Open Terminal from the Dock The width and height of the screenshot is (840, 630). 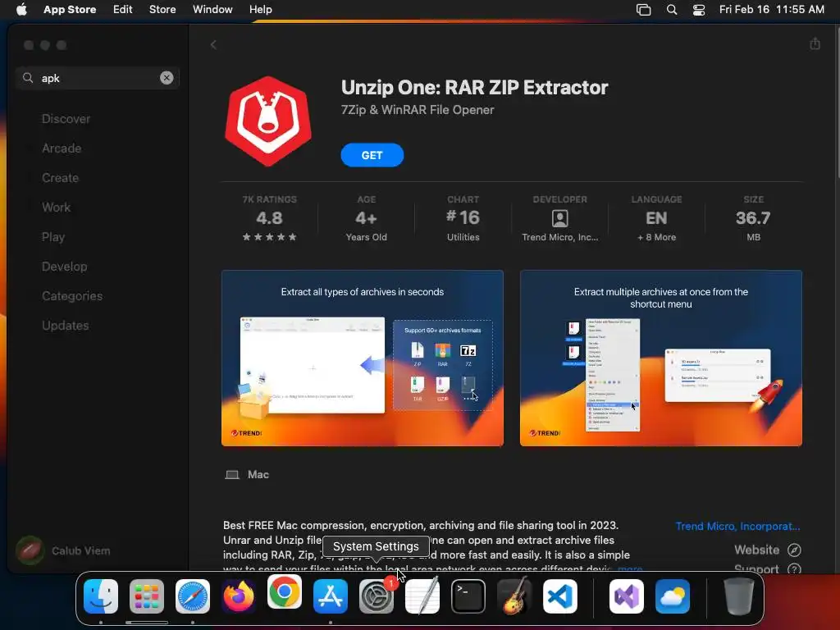468,596
